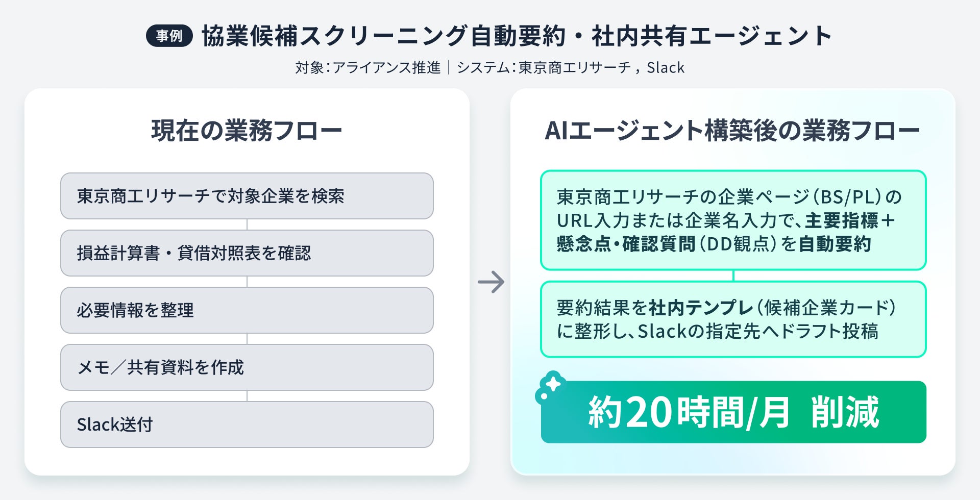Click the main title 協業候補スクリーニング自動要約

point(384,36)
